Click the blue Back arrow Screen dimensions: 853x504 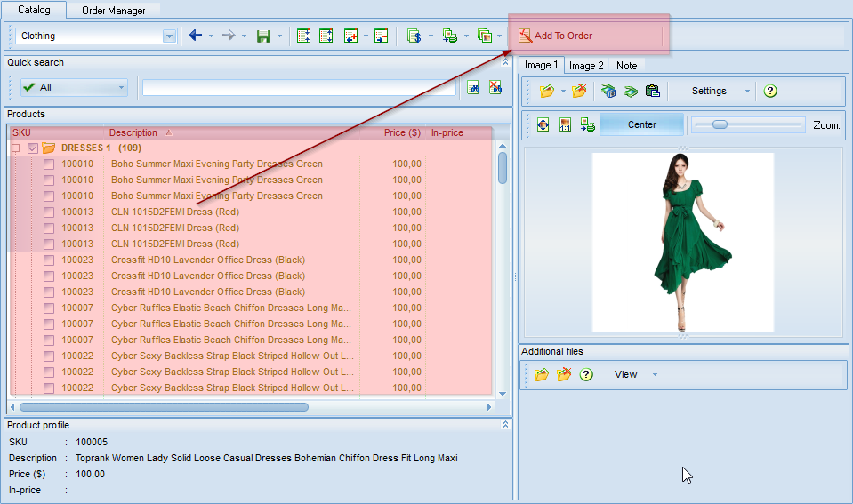tap(196, 36)
